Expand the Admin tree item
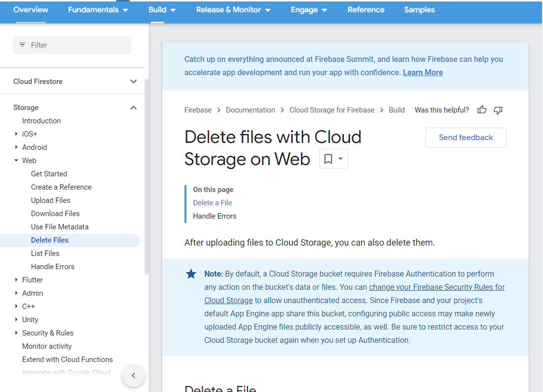Viewport: 543px width, 392px height. [x=16, y=293]
